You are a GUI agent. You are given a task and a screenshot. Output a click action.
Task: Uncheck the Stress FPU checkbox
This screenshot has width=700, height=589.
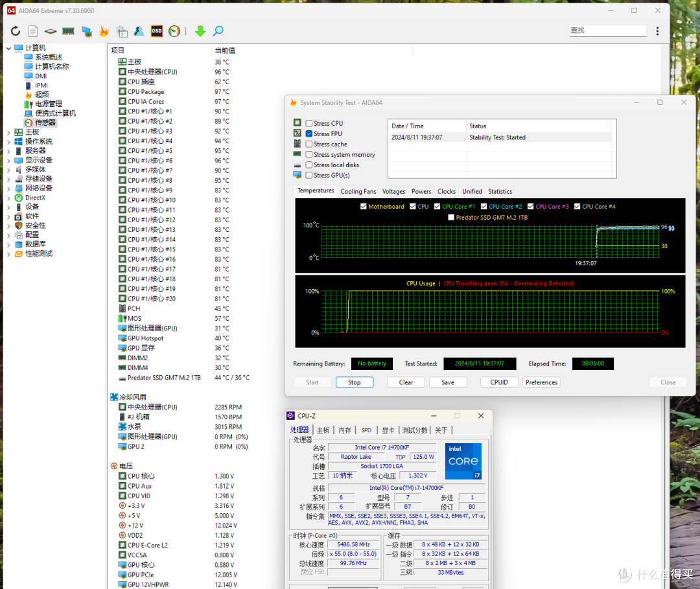point(309,133)
